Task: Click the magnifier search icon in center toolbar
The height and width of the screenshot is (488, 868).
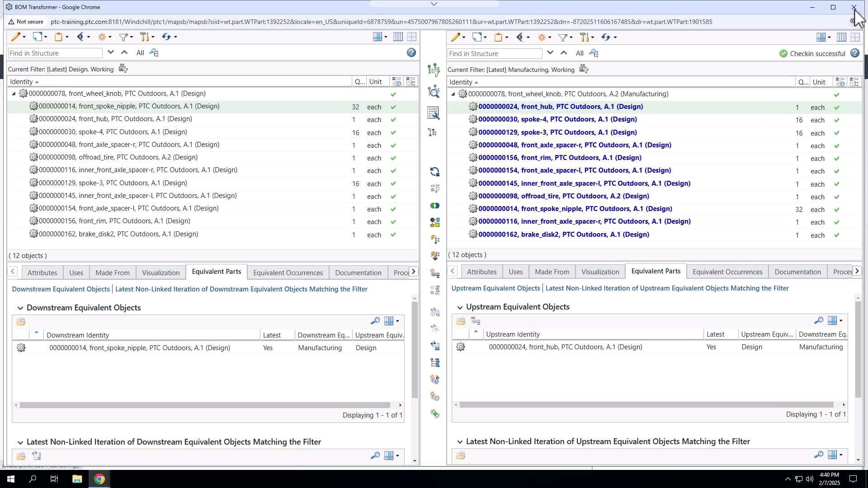Action: [434, 91]
